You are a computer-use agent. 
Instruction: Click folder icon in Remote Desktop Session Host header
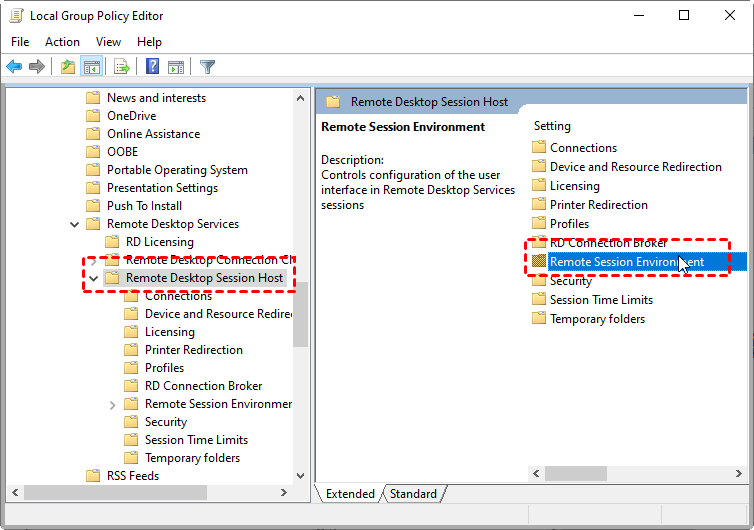click(333, 101)
